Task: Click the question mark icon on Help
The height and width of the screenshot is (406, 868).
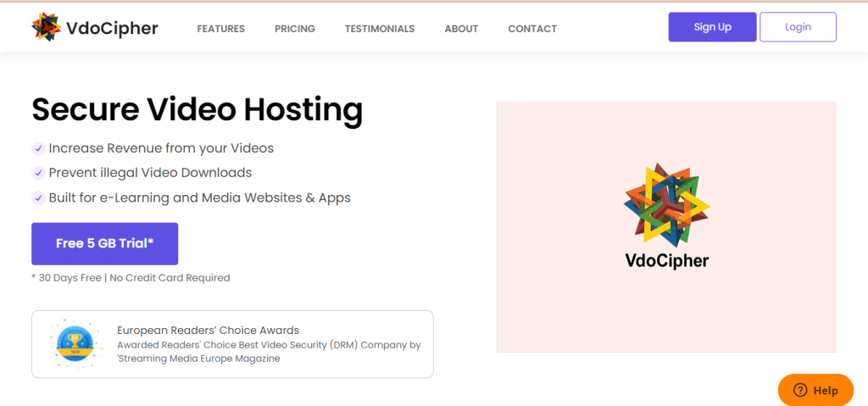Action: point(800,391)
